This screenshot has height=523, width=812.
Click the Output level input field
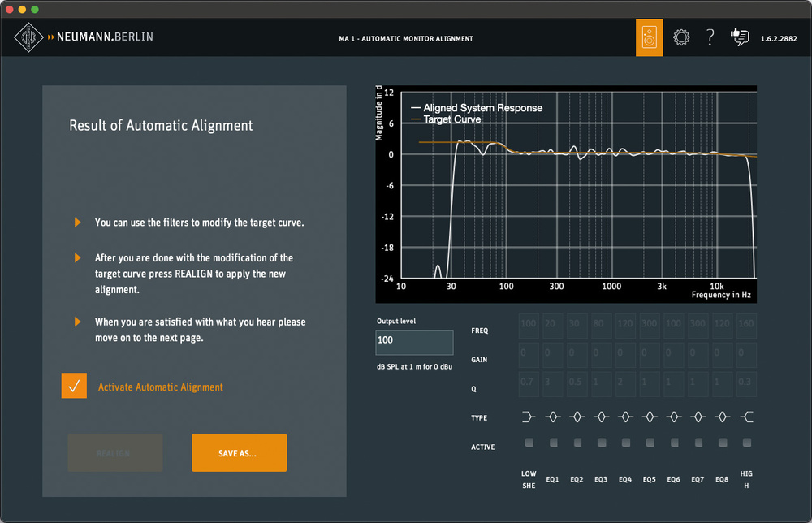tap(414, 342)
